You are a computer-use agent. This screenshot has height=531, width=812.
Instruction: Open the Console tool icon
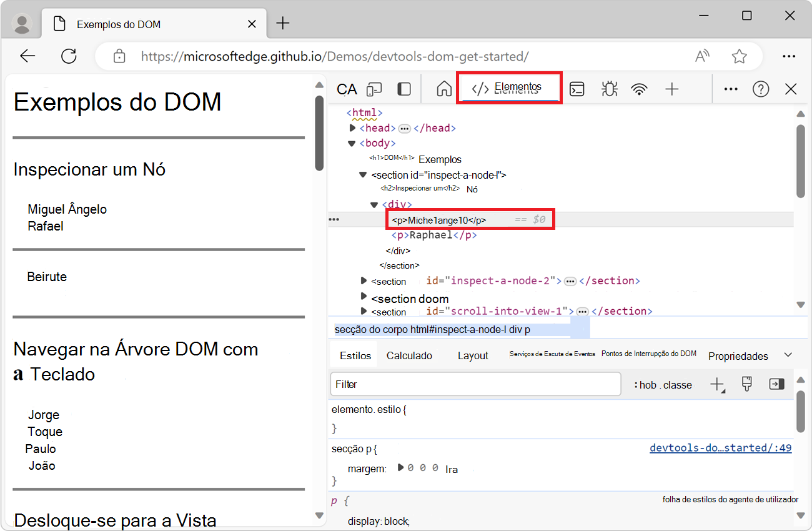tap(577, 89)
